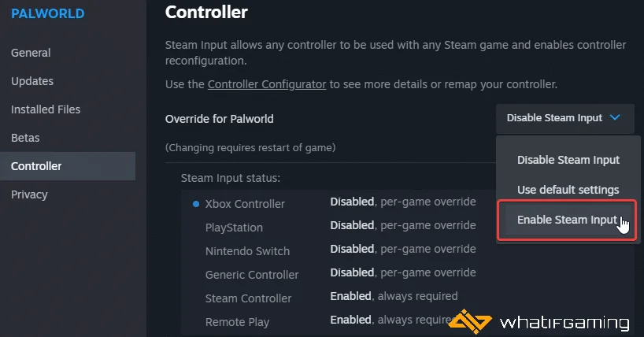Image resolution: width=644 pixels, height=337 pixels.
Task: Expand the Override for Palworld dropdown
Action: [564, 118]
